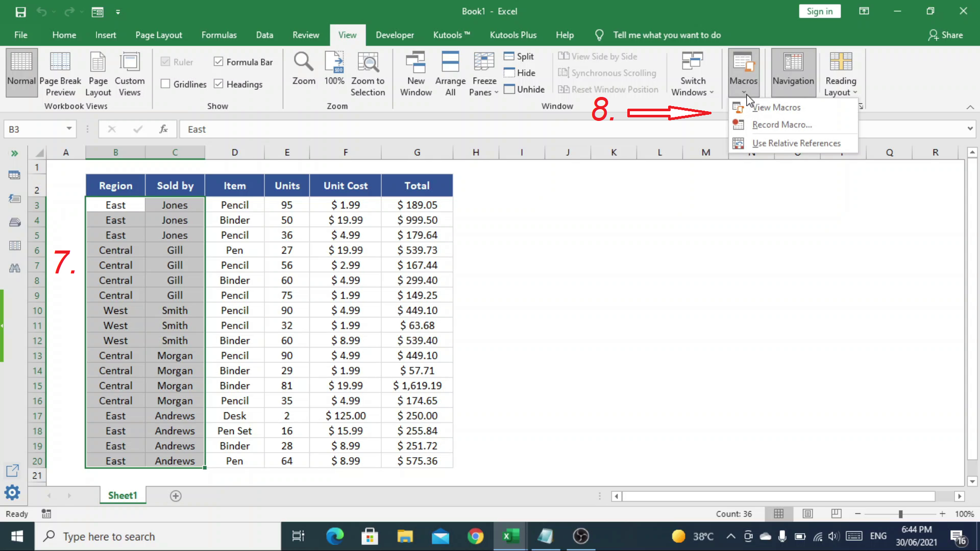Click the Sheet1 tab
The height and width of the screenshot is (551, 980).
(122, 495)
